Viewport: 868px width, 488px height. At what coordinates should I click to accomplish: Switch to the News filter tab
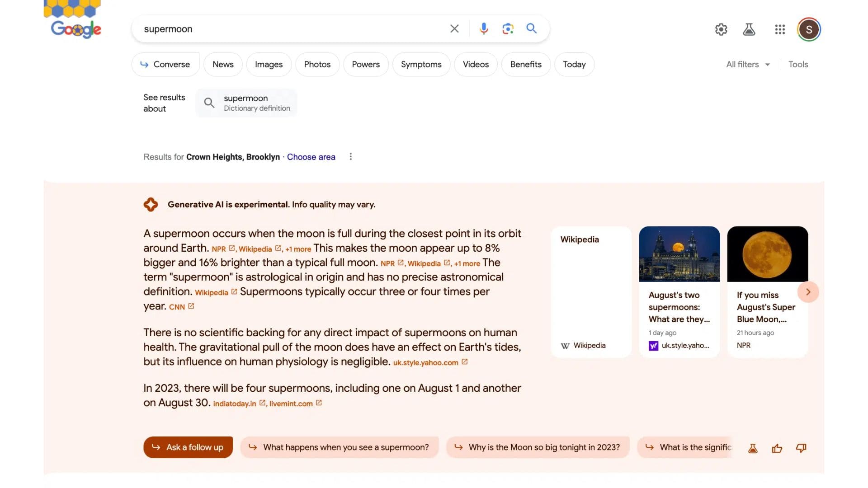(x=223, y=65)
